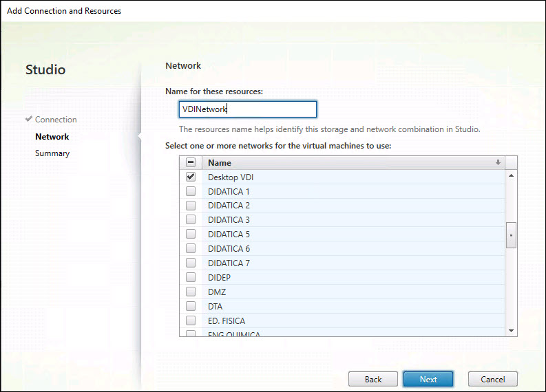This screenshot has height=392, width=546.
Task: Toggle the select-all checkbox in header
Action: 191,163
